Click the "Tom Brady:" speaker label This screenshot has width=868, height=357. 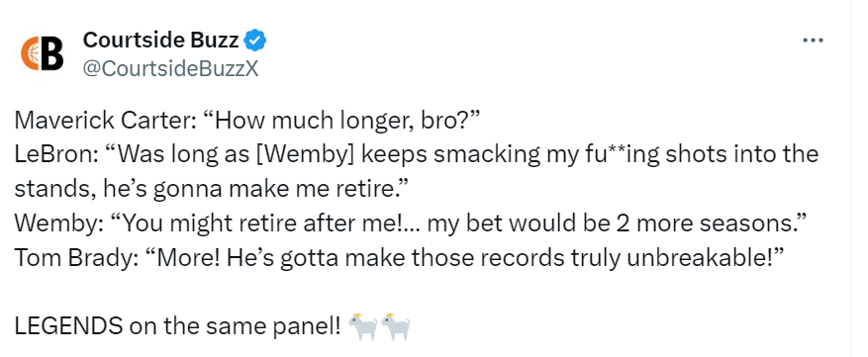(75, 258)
